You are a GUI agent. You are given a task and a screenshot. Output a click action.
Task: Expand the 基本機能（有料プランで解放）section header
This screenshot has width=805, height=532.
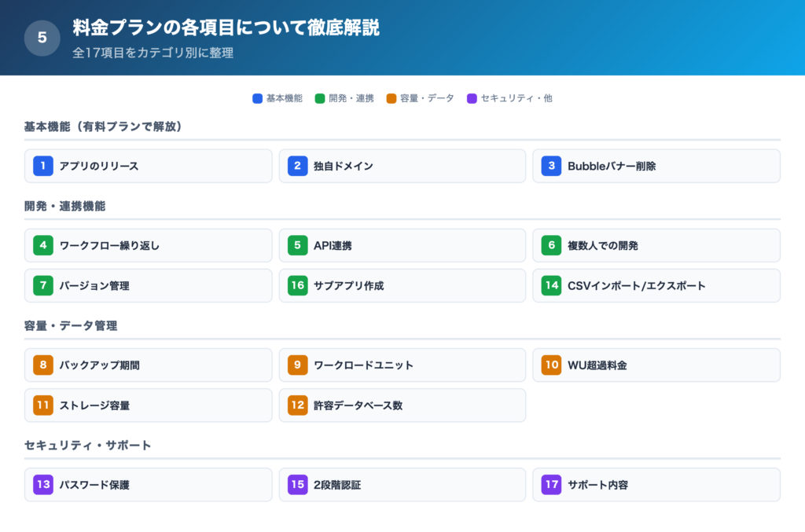coord(102,126)
